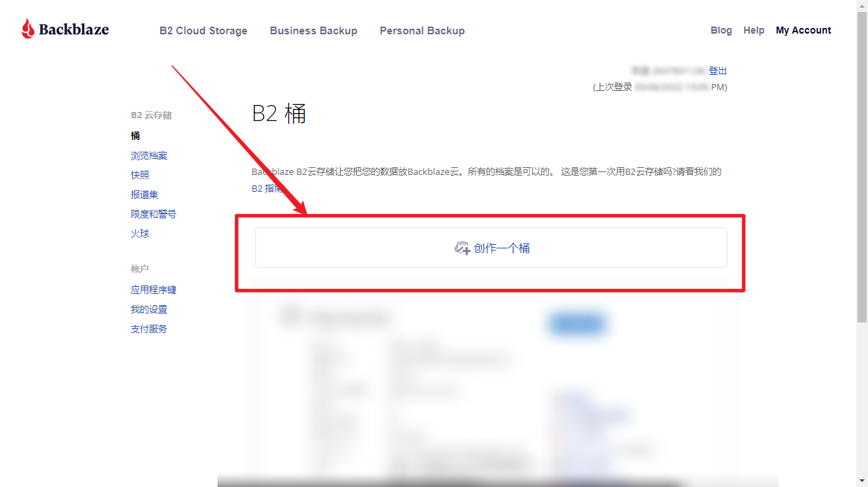This screenshot has width=868, height=487.
Task: Open 我的设置 in the sidebar
Action: 149,309
